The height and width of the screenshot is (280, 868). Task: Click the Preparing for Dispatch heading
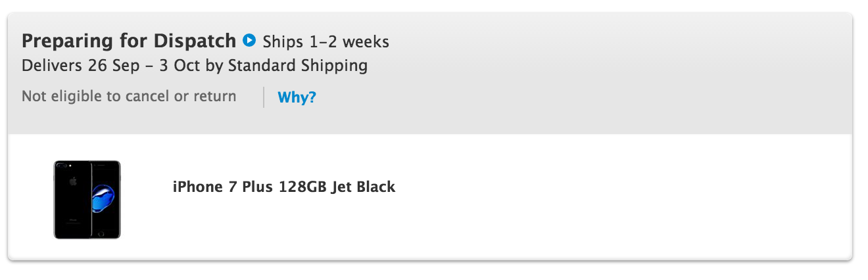(x=129, y=41)
